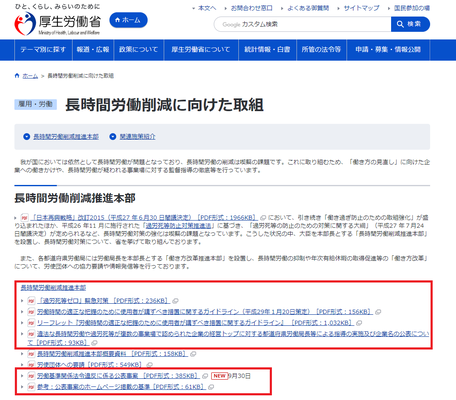456x400 pixels.
Task: Click the PDF icon before 「日本再興戦略」改訂2015
Action: click(x=24, y=218)
